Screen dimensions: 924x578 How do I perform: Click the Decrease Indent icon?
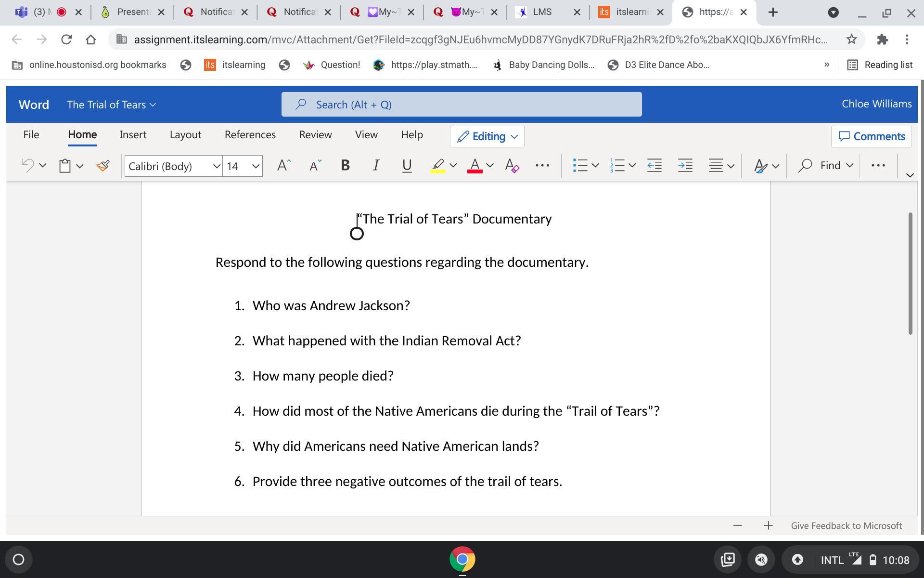coord(654,166)
